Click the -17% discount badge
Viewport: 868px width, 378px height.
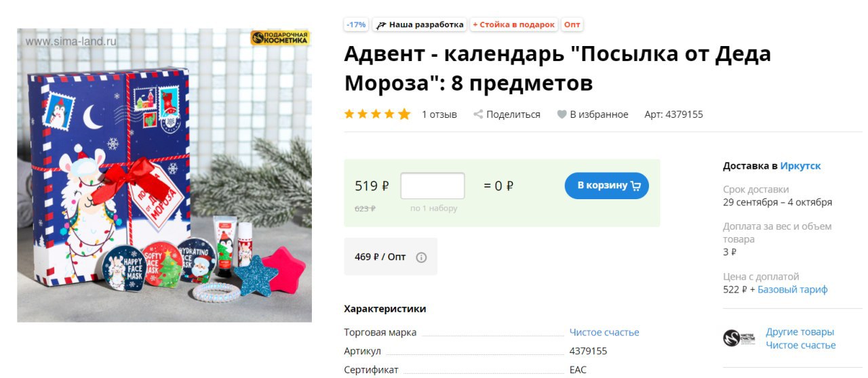(x=356, y=24)
